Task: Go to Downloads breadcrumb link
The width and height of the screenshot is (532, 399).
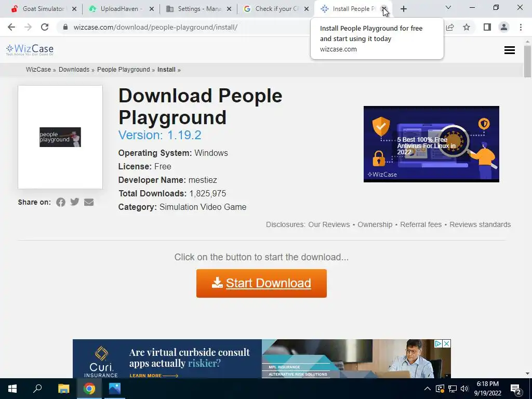Action: pyautogui.click(x=74, y=70)
